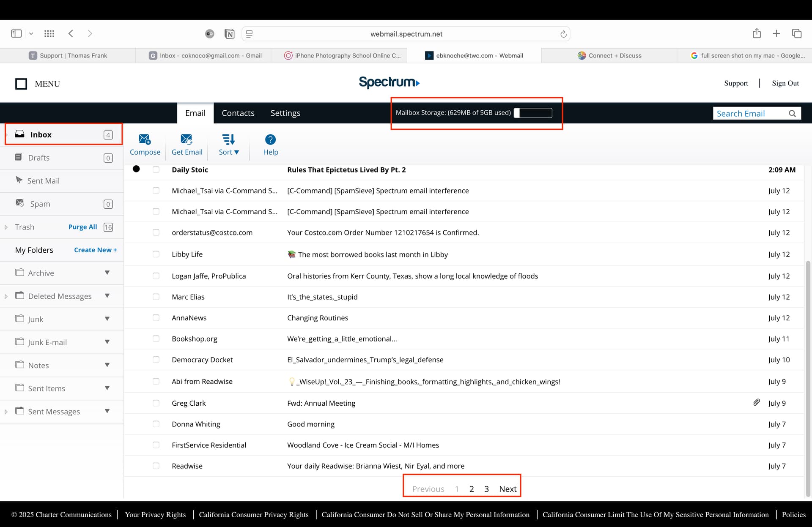812x527 pixels.
Task: Open the Help icon in toolbar
Action: click(x=270, y=139)
